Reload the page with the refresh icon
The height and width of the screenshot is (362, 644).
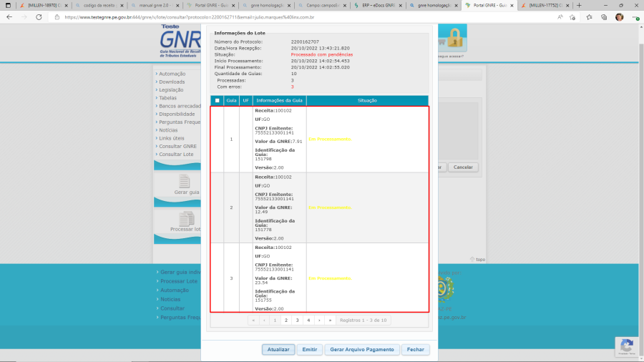[x=39, y=17]
